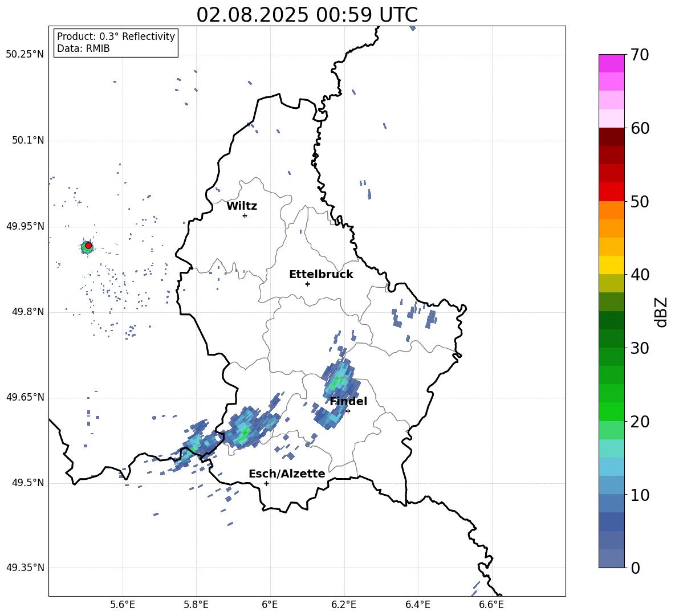Click the colorbar 50 tick label
Viewport: 675px width, 616px height.
(640, 201)
